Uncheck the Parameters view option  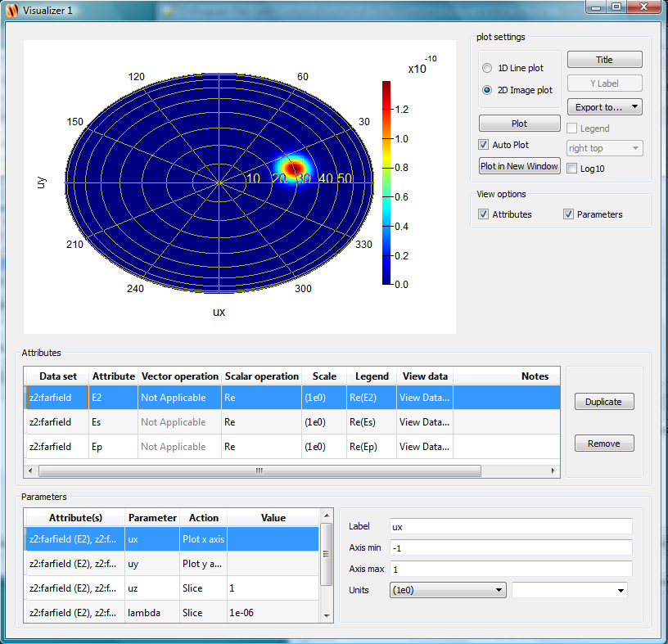569,214
